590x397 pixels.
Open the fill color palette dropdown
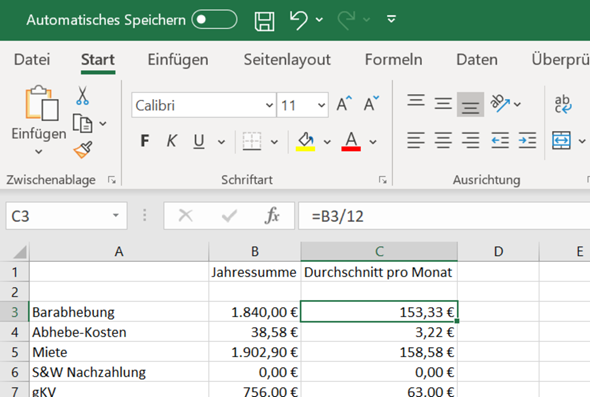(327, 142)
